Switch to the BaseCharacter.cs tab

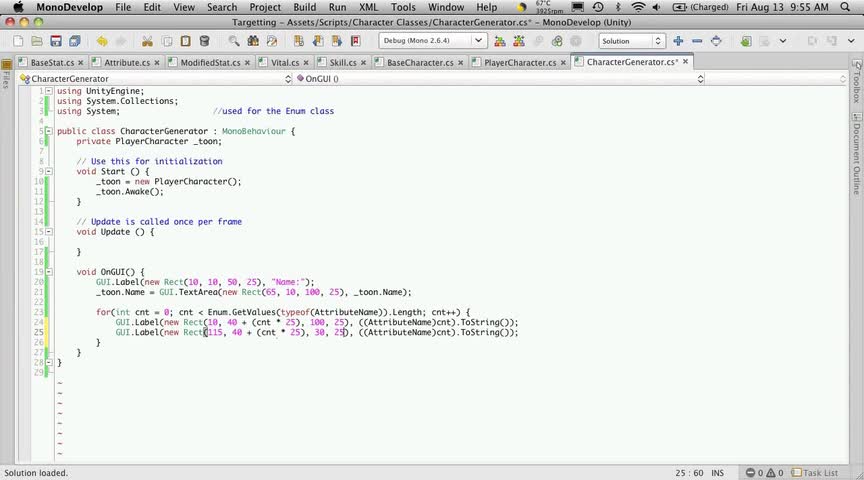click(x=419, y=62)
